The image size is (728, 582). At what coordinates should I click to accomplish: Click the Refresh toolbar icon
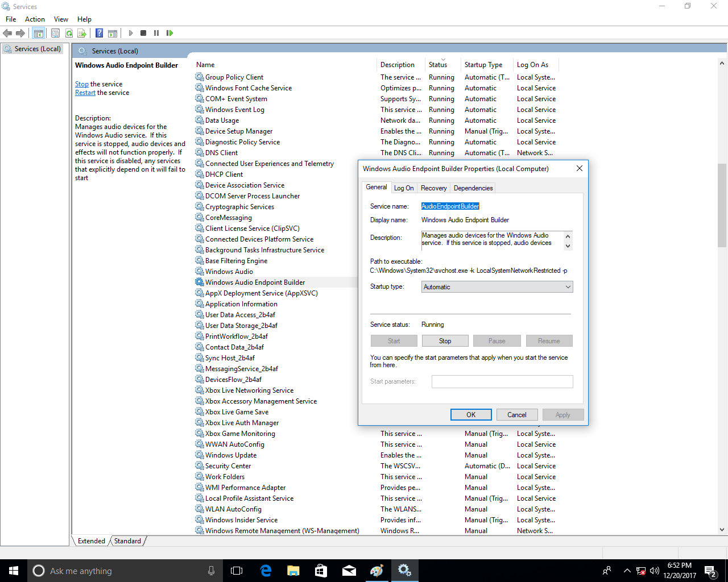coord(69,33)
